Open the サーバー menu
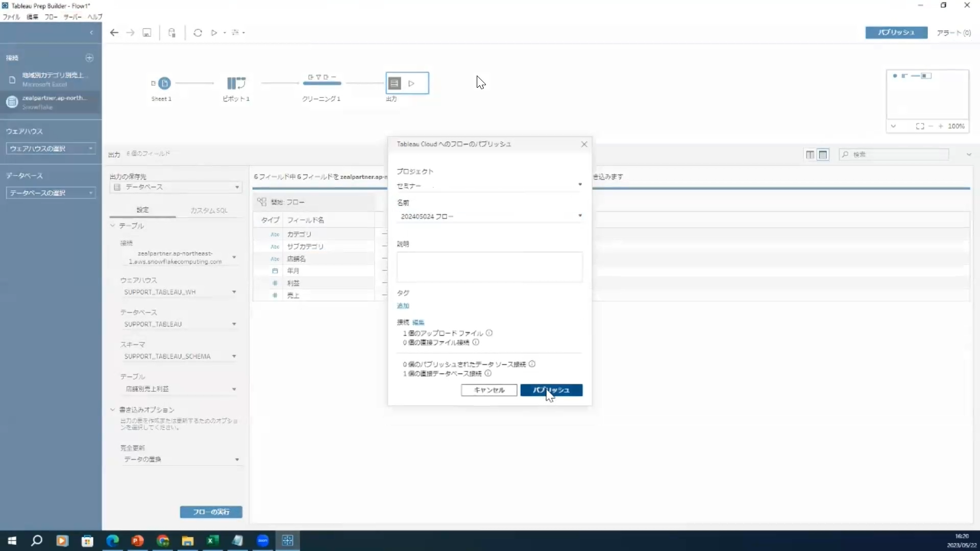The image size is (980, 551). point(72,17)
